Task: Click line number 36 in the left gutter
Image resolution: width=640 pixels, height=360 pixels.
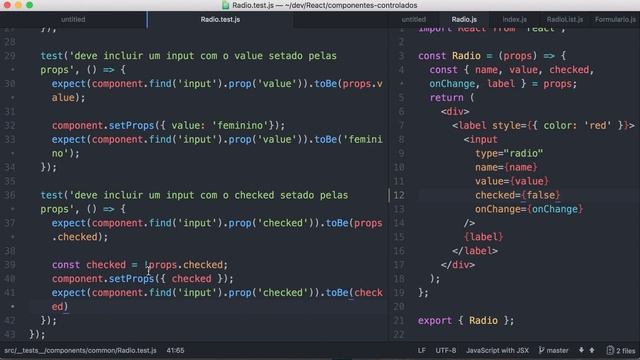Action: [10, 195]
